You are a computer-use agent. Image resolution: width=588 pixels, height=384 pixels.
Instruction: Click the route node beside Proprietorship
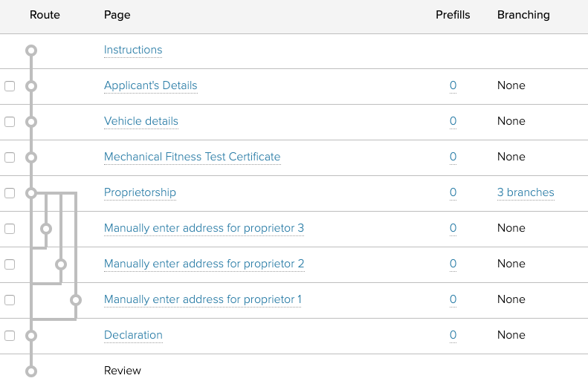(30, 193)
